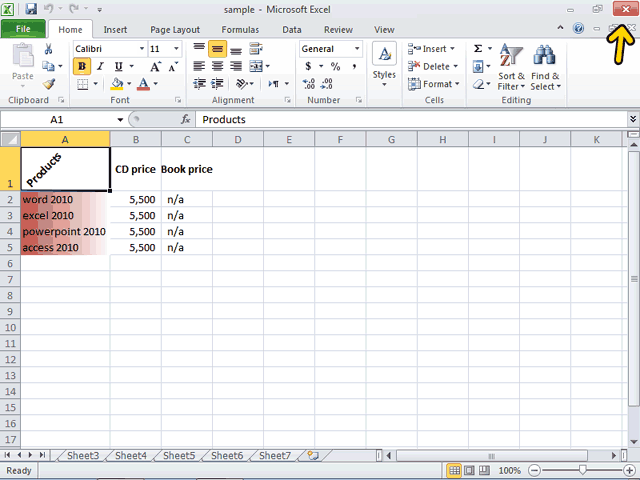Click the Insert Function fx button

pyautogui.click(x=186, y=119)
